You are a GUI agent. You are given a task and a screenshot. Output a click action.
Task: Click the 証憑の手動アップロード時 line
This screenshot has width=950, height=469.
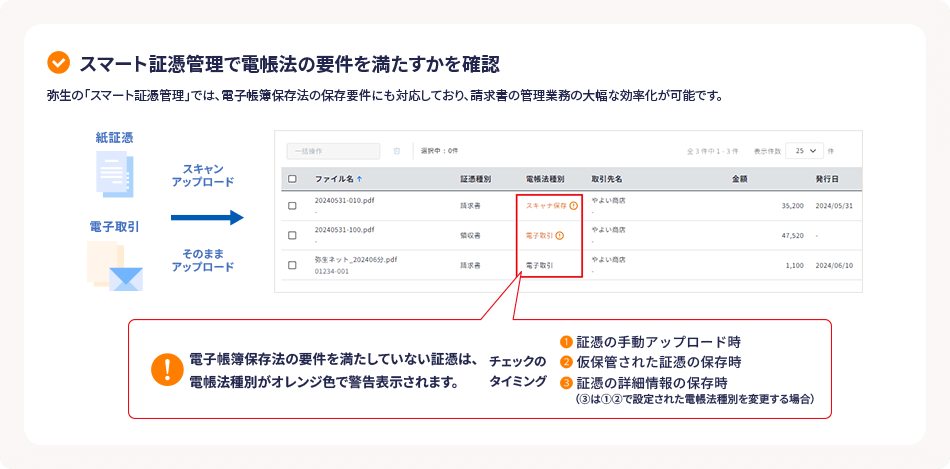click(658, 342)
